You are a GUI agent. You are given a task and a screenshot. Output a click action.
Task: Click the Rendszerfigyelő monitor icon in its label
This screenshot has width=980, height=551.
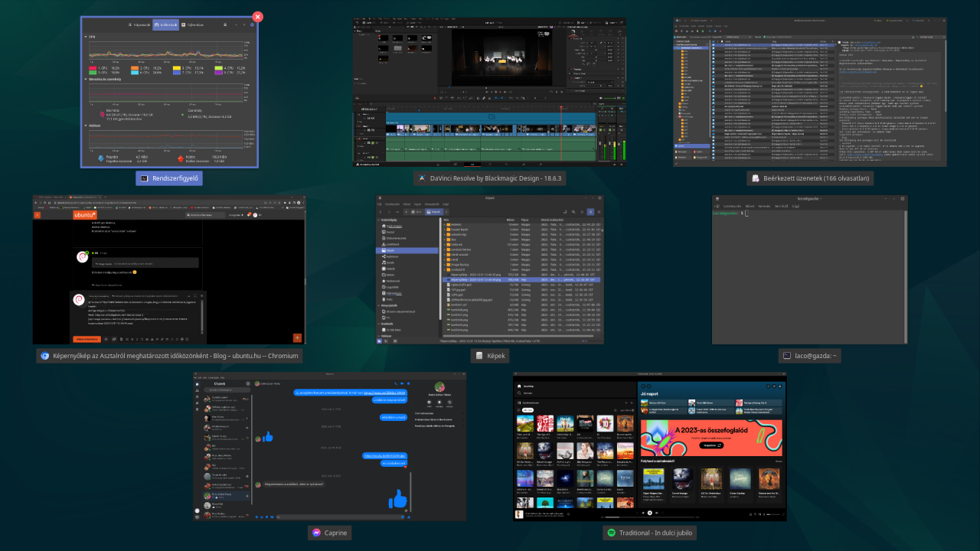pos(144,178)
